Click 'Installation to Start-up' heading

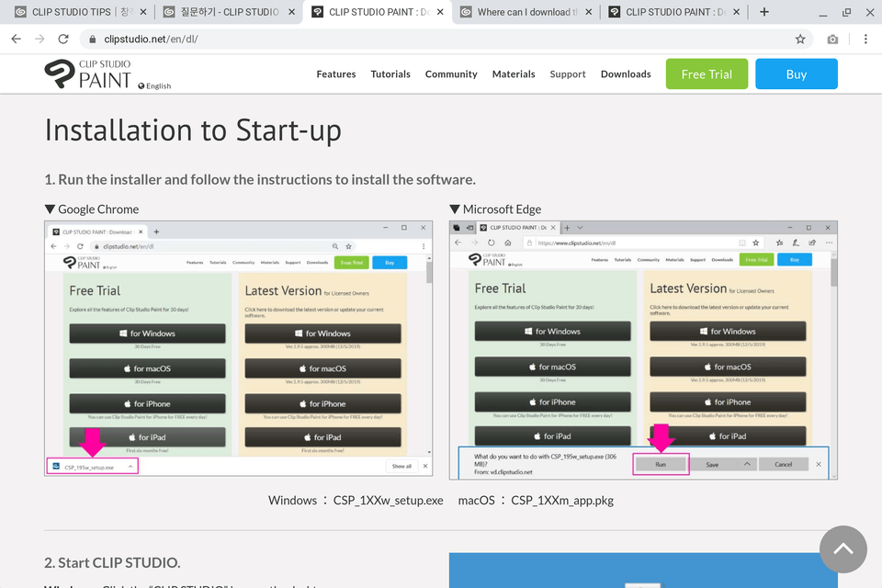[x=193, y=130]
